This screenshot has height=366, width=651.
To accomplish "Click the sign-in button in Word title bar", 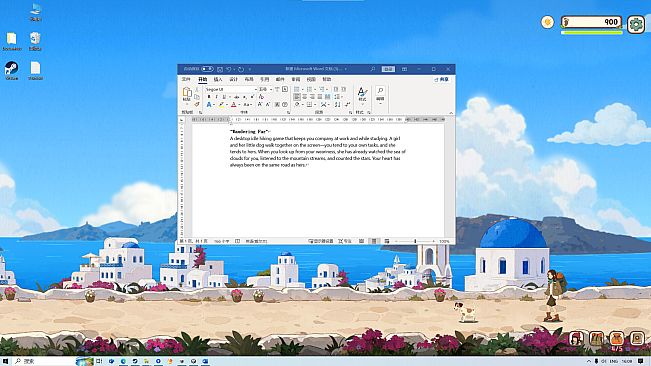I will point(388,69).
